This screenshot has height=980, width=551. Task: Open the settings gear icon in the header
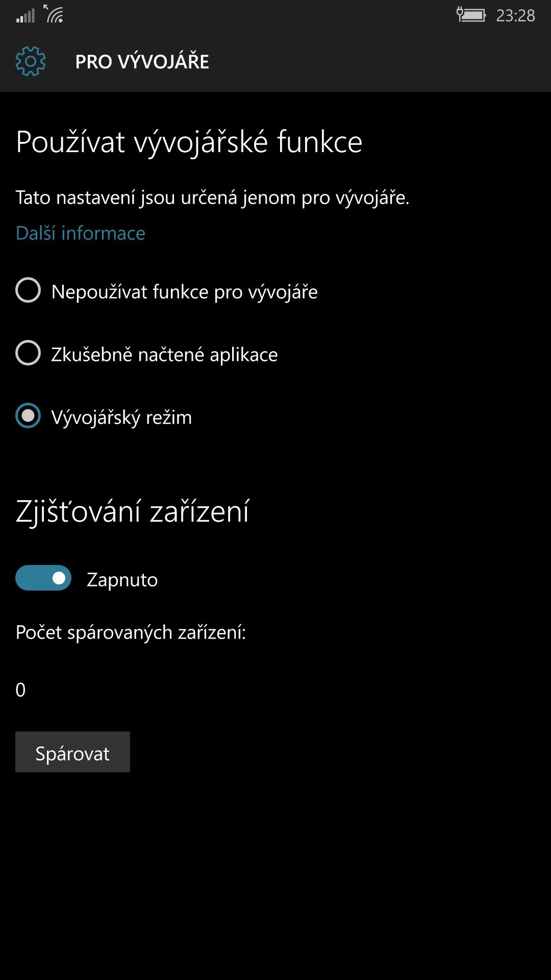pos(31,61)
